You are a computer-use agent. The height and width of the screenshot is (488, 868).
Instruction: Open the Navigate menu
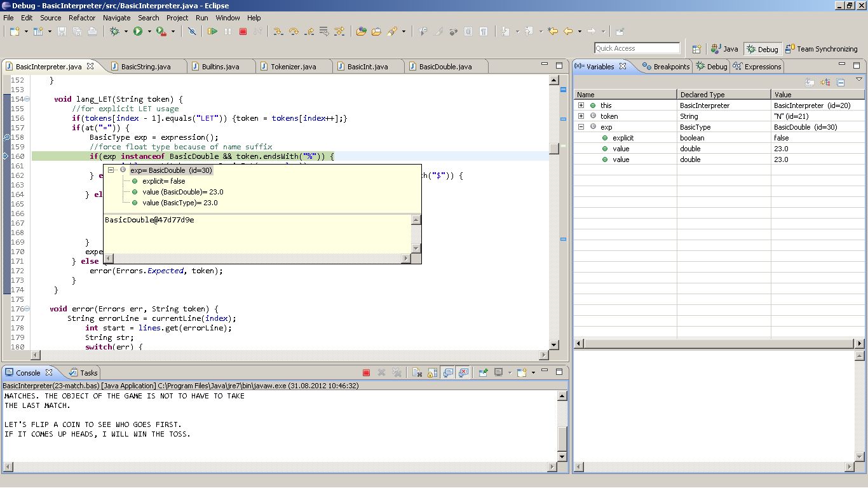click(116, 18)
